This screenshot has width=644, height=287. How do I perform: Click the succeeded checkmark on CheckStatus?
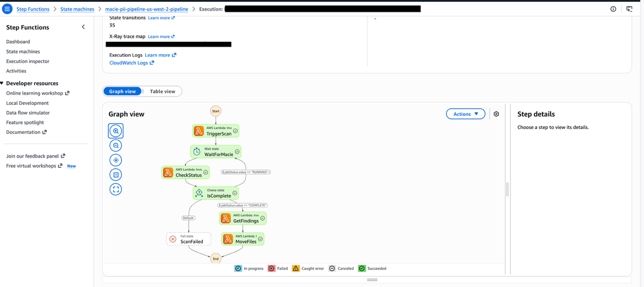[x=205, y=172]
